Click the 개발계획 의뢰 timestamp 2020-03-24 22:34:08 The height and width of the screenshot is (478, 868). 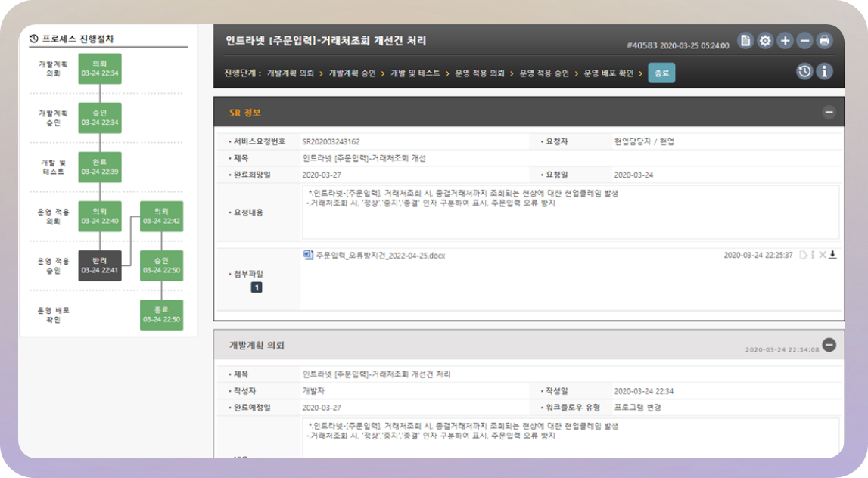[x=782, y=349]
